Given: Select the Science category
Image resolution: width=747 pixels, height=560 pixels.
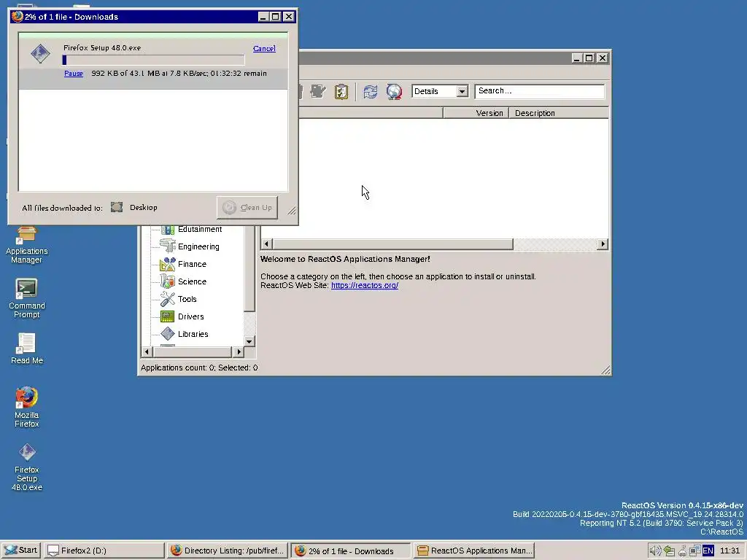Looking at the screenshot, I should click(192, 281).
